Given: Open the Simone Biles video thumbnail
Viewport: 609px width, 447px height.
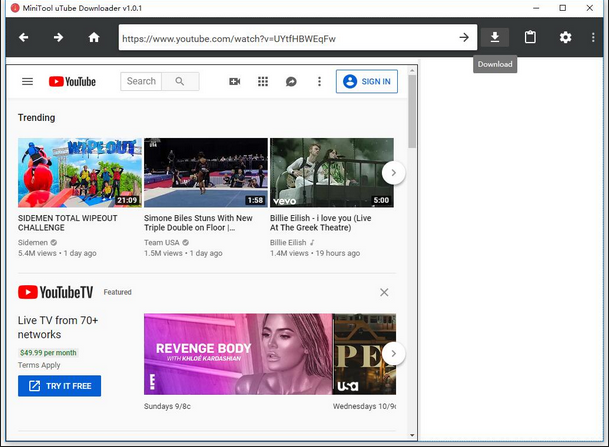Looking at the screenshot, I should click(x=206, y=172).
